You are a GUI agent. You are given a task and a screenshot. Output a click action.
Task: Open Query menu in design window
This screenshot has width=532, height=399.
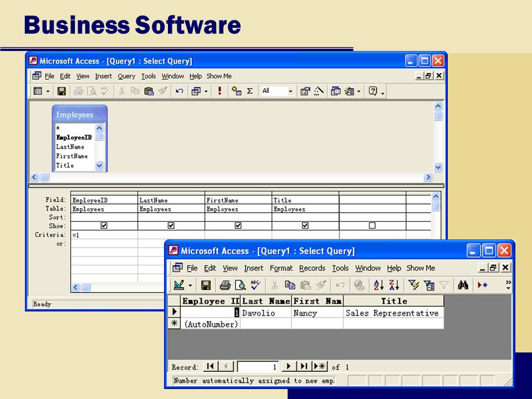coord(126,76)
